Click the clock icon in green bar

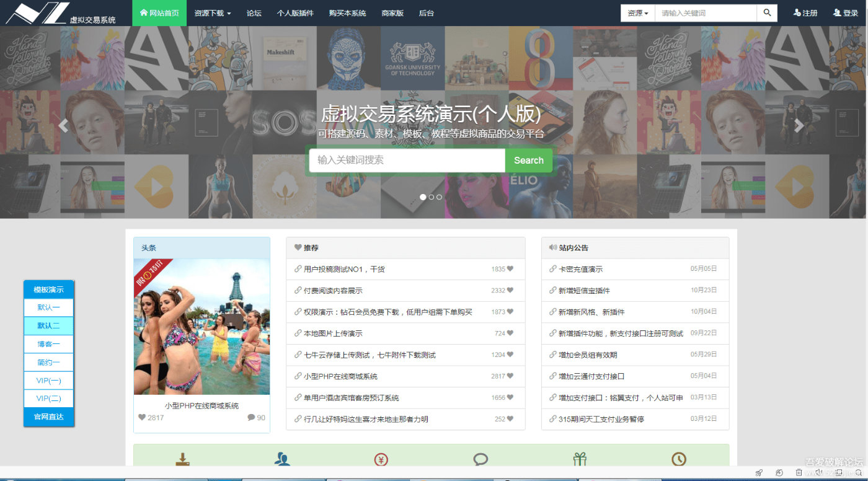(x=679, y=459)
